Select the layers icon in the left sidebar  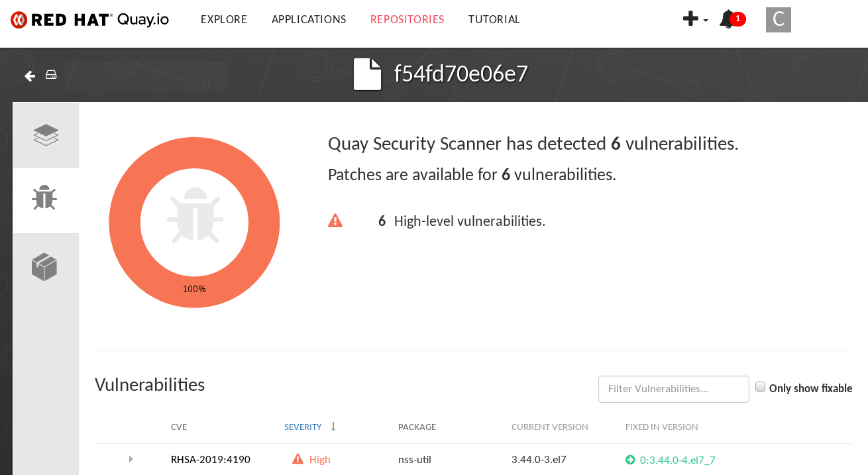tap(45, 134)
